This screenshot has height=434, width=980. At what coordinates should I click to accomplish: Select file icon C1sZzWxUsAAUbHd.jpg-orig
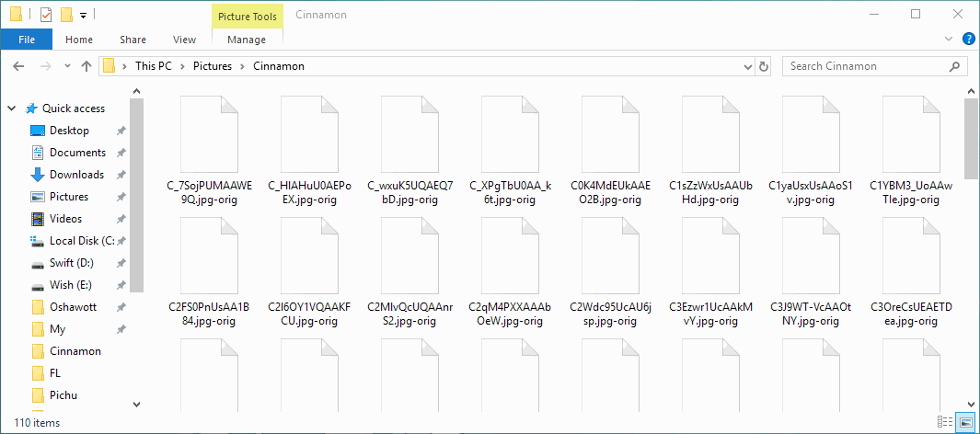[x=710, y=134]
